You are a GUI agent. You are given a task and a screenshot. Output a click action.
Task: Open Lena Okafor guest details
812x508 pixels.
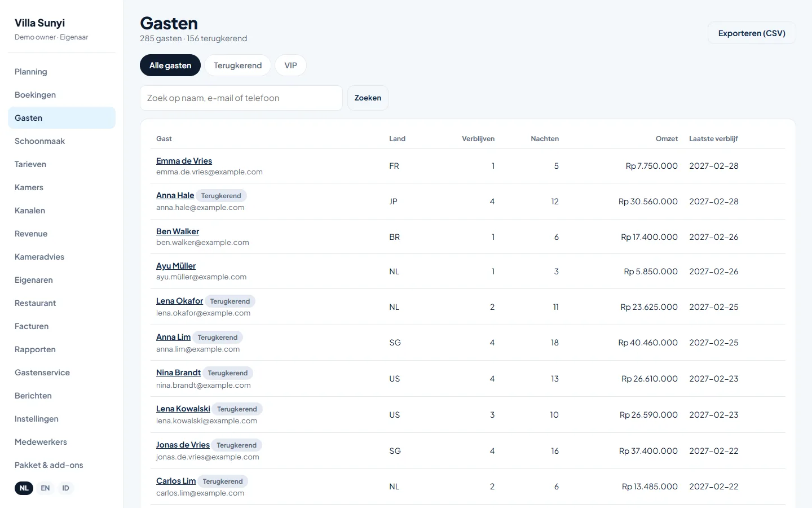point(179,301)
